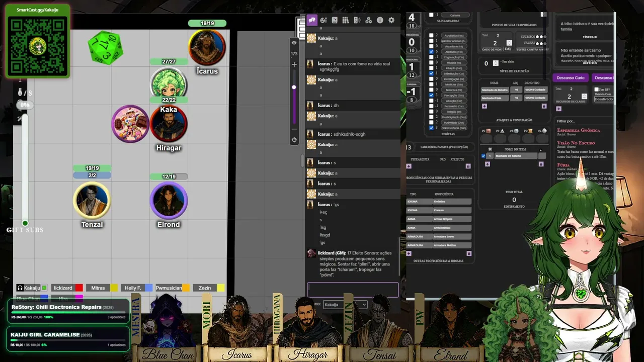Click the Filtrar por... filter field
The height and width of the screenshot is (362, 644).
584,121
